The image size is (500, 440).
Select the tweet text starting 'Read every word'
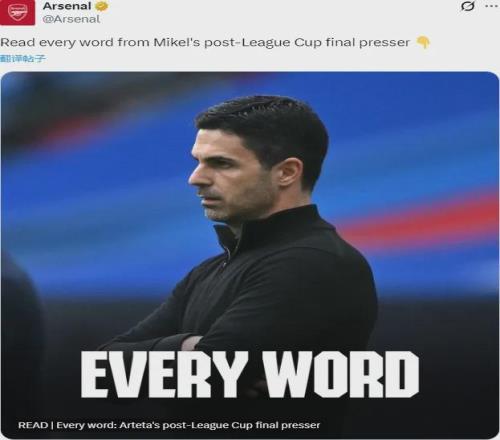coord(205,43)
